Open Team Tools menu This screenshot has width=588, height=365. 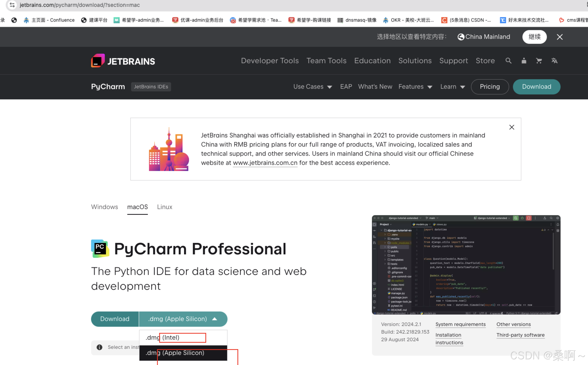[326, 61]
